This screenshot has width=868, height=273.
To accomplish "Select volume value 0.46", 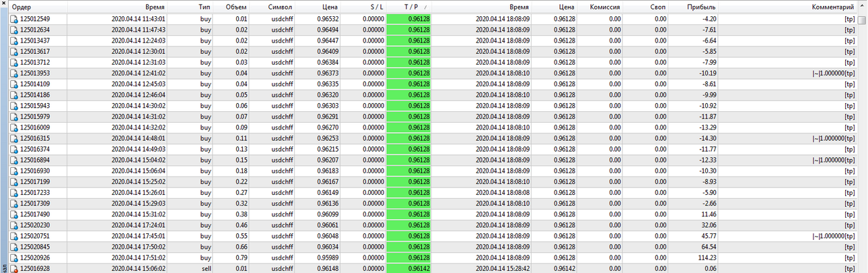I will tap(241, 225).
